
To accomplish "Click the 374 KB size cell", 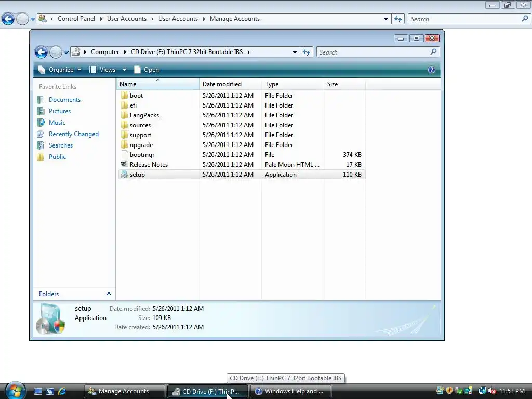I will point(352,155).
